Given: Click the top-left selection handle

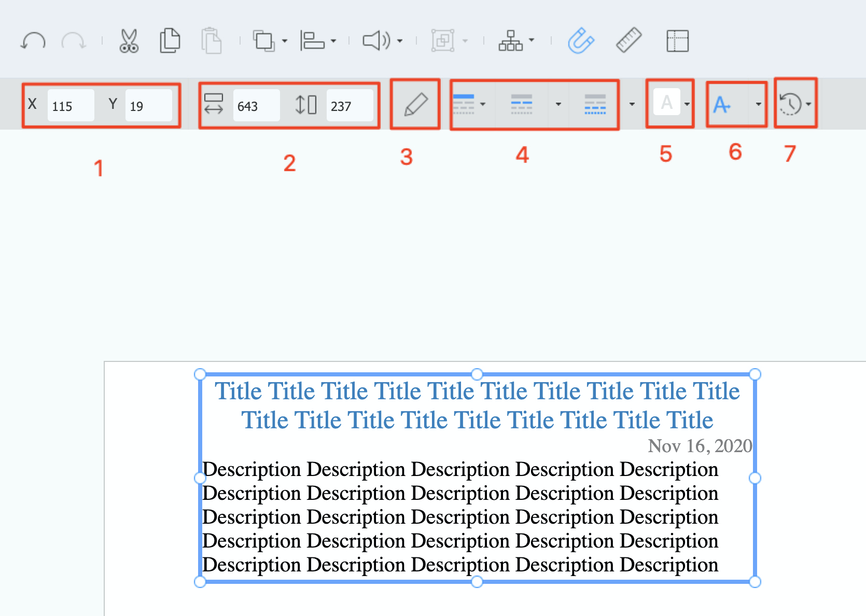Looking at the screenshot, I should click(x=200, y=374).
